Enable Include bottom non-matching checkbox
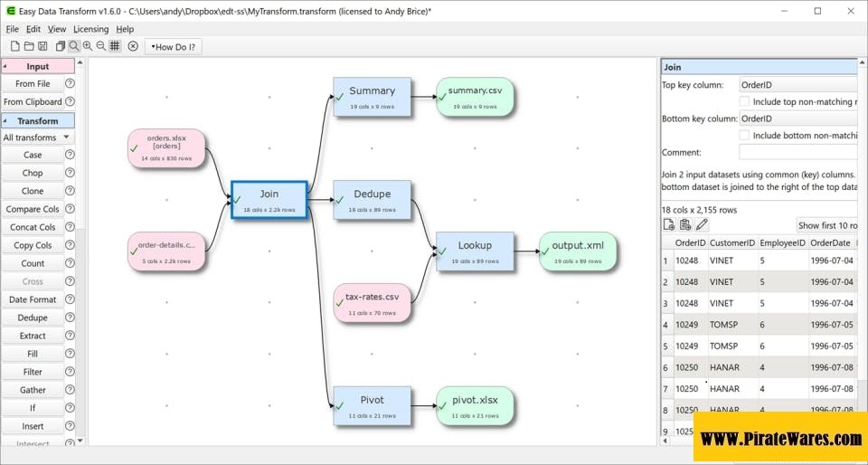This screenshot has height=465, width=868. point(744,135)
